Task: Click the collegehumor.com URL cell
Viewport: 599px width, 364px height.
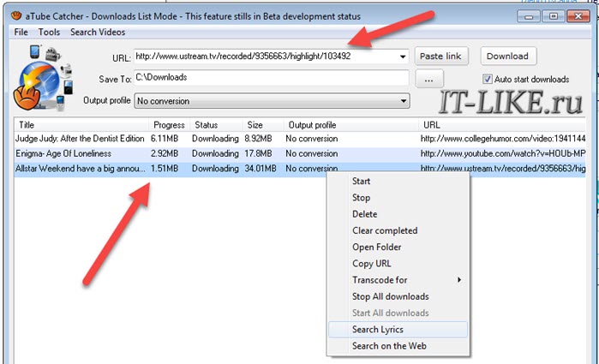Action: 503,138
